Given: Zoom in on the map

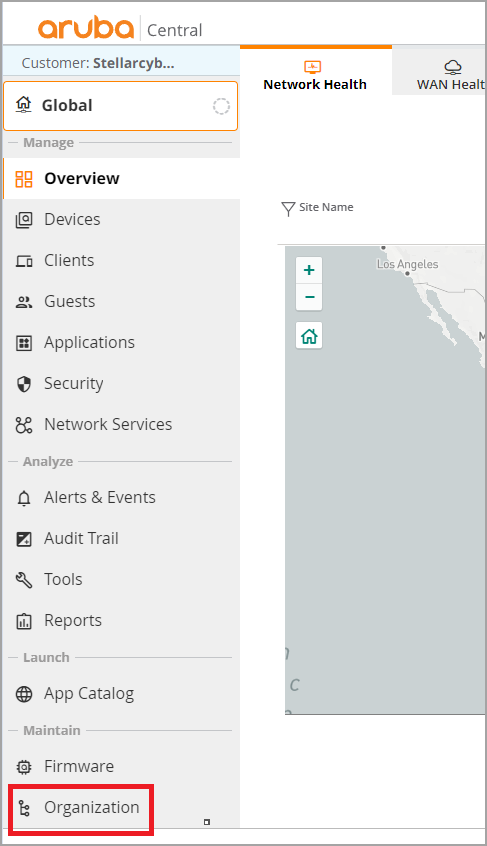Looking at the screenshot, I should point(309,270).
